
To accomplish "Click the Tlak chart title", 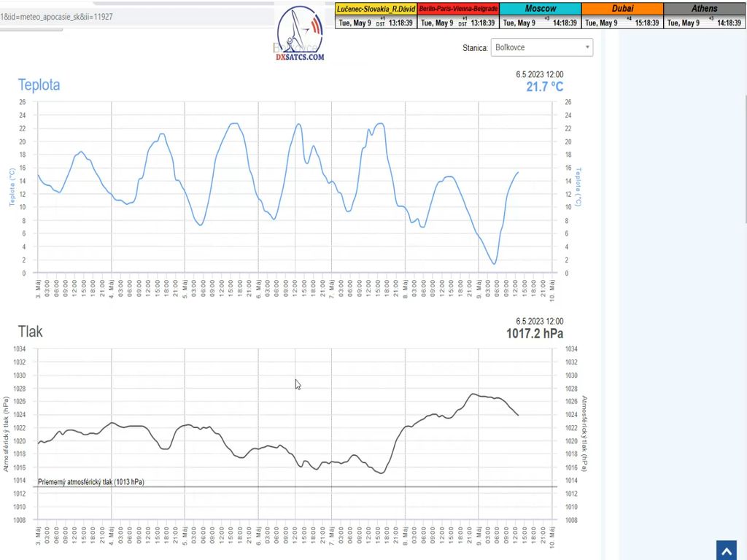I will click(31, 332).
